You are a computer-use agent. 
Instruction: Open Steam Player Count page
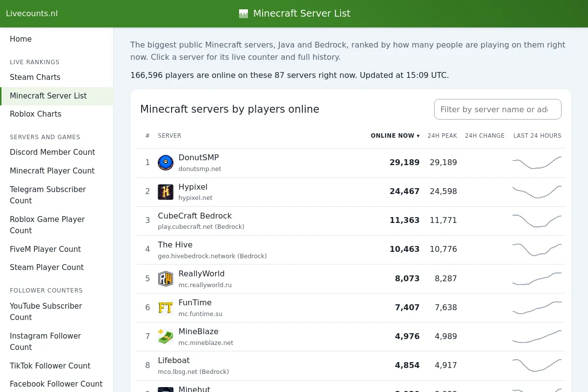pyautogui.click(x=57, y=267)
